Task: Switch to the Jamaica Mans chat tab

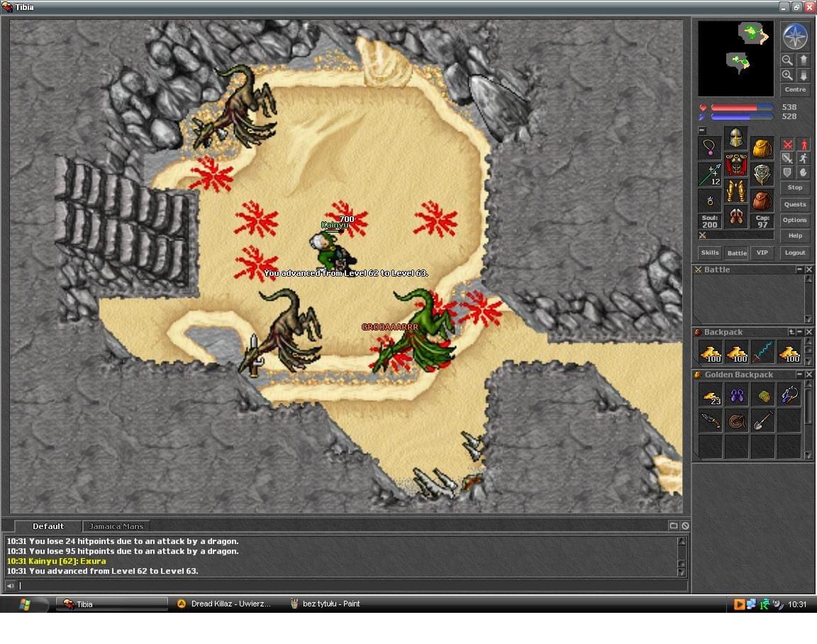Action: coord(116,526)
